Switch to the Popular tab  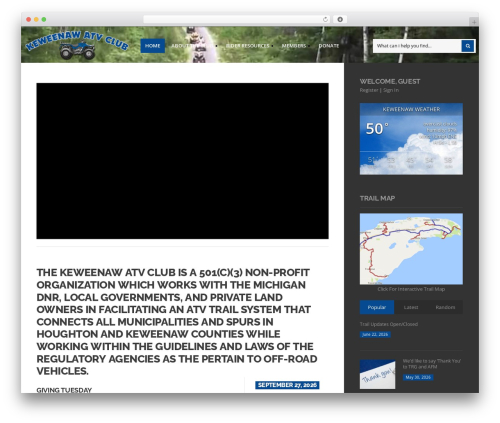tap(377, 307)
